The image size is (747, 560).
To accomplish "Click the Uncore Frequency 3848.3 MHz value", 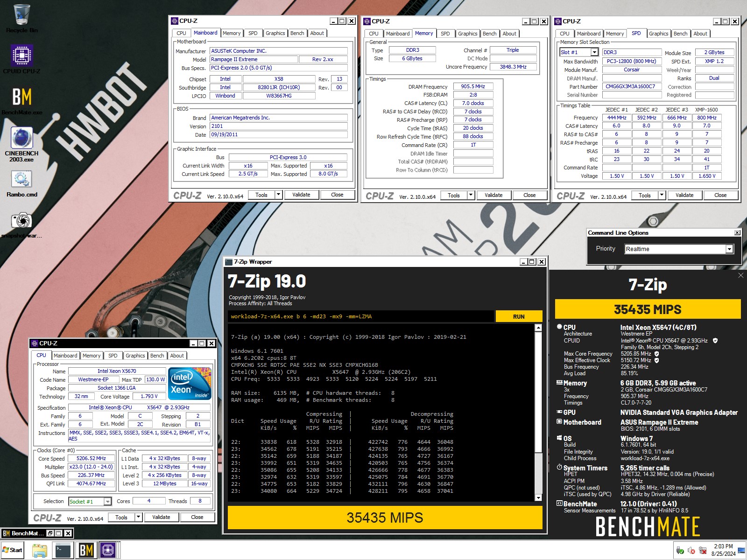I will [513, 67].
